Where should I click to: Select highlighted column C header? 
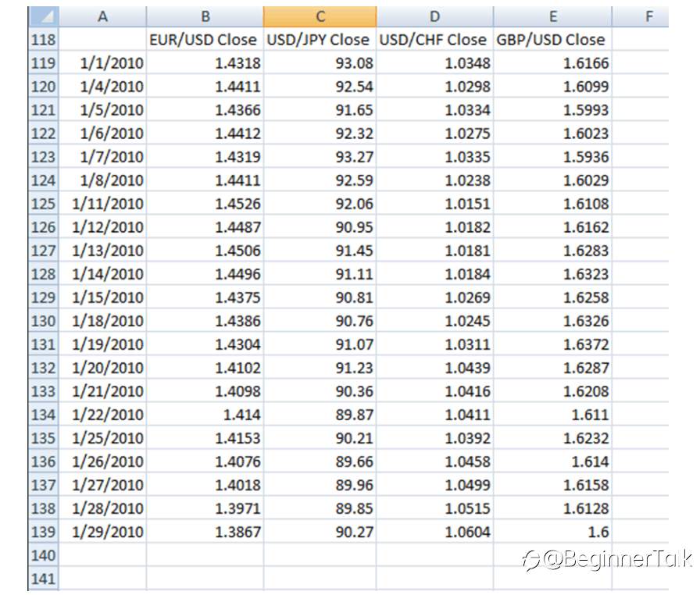pyautogui.click(x=320, y=17)
